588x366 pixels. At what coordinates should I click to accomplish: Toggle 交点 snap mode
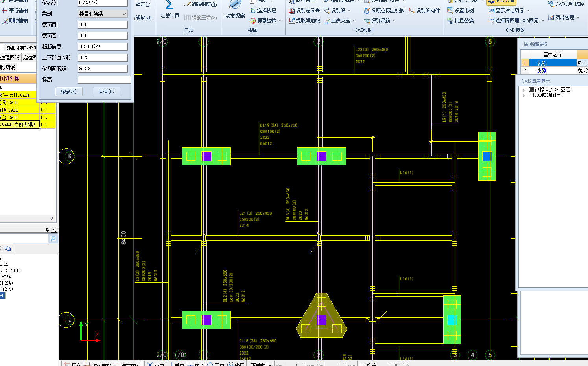[x=156, y=364]
